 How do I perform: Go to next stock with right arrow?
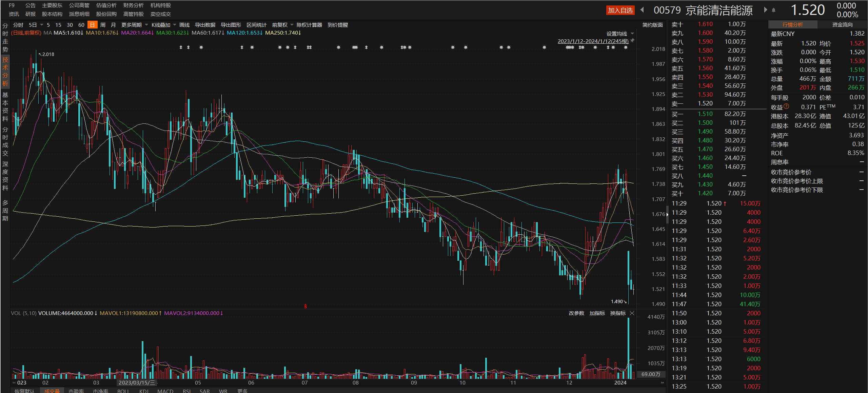(765, 10)
